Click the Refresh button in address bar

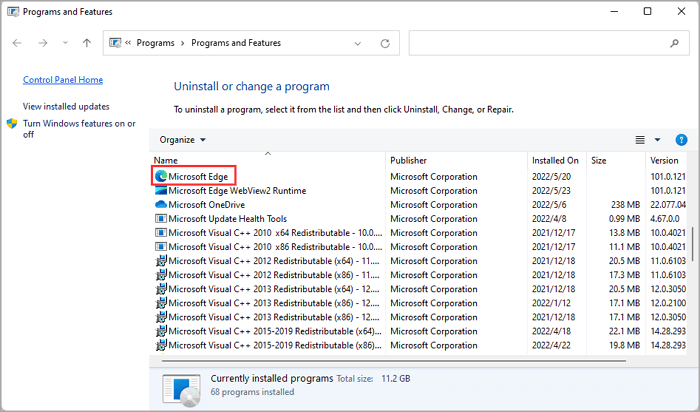point(385,43)
